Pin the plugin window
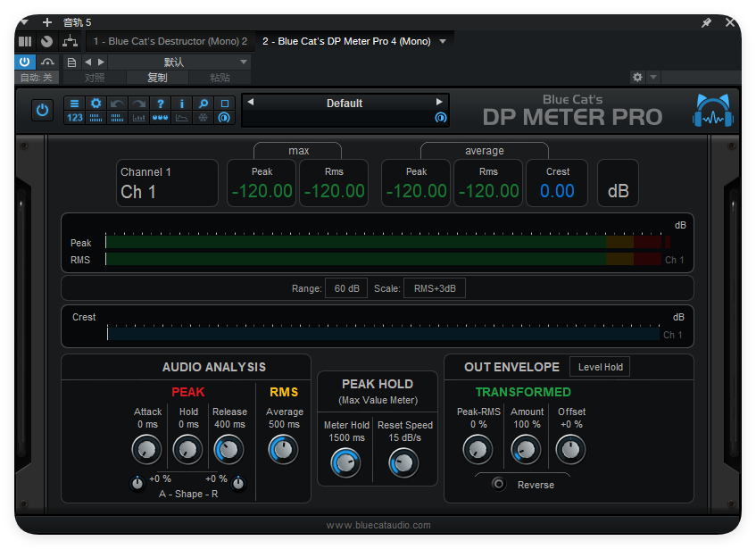The height and width of the screenshot is (549, 756). [706, 22]
